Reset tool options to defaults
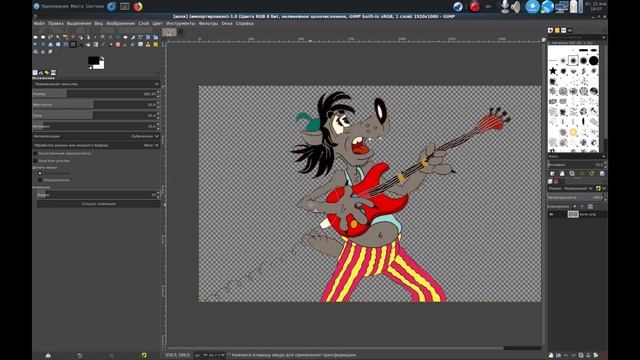The image size is (640, 360). pyautogui.click(x=144, y=355)
